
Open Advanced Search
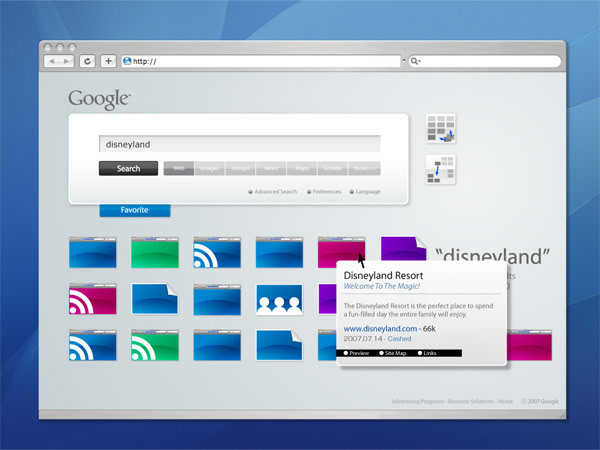(x=273, y=192)
